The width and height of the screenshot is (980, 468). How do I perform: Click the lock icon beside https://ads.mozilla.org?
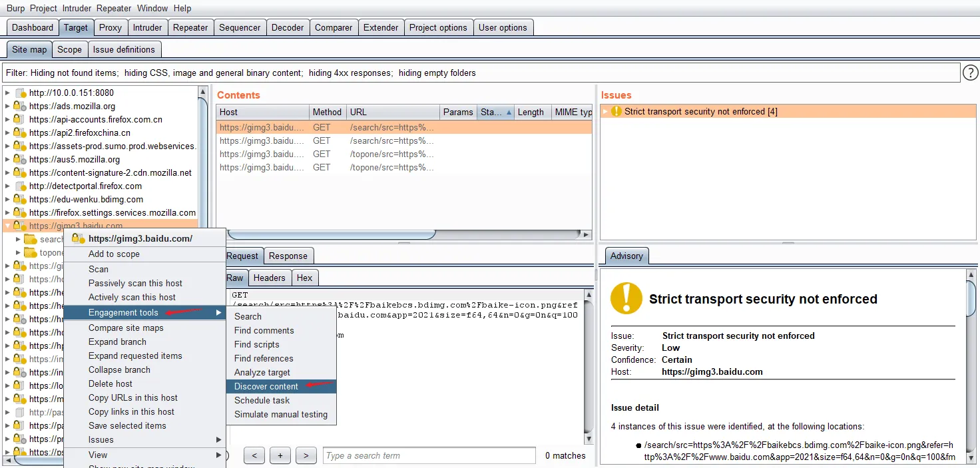point(19,106)
